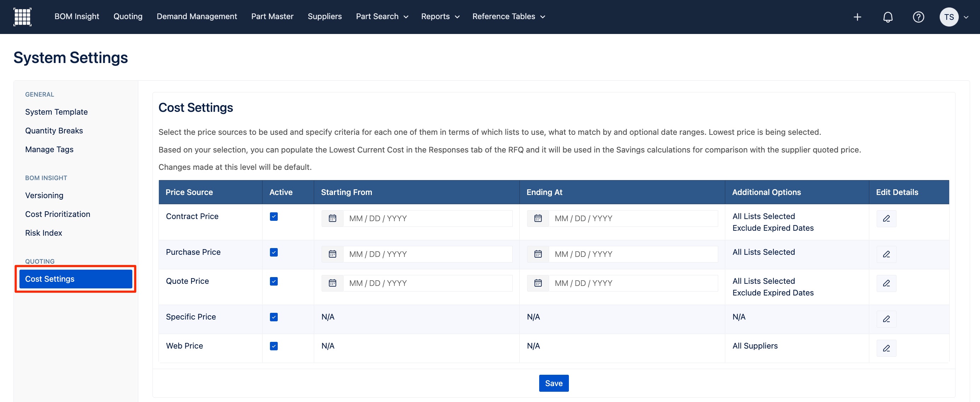Expand the Reports dropdown menu

point(440,16)
